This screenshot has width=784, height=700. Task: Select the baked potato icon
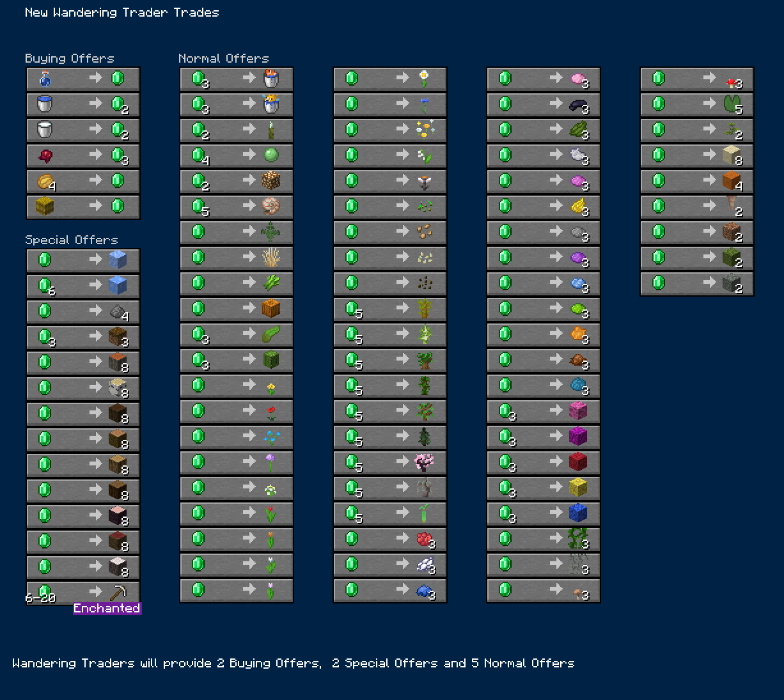[x=45, y=181]
